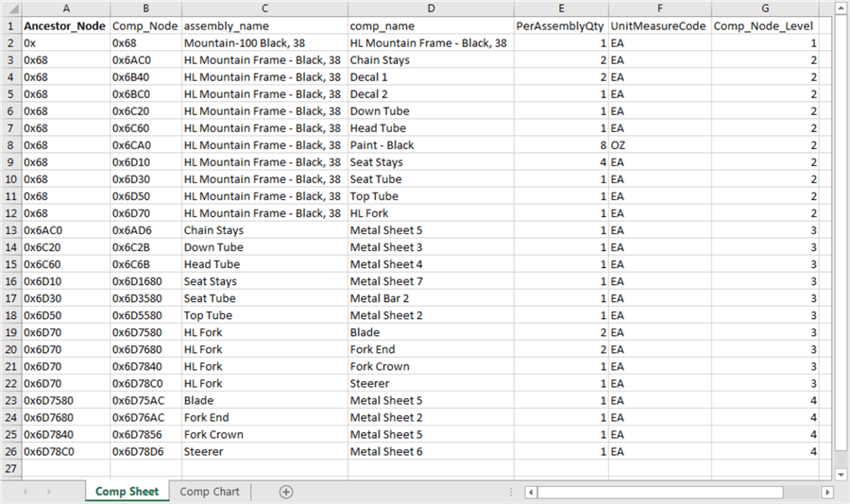The height and width of the screenshot is (504, 850).
Task: Select the '0x6D1680' cell
Action: (x=145, y=281)
